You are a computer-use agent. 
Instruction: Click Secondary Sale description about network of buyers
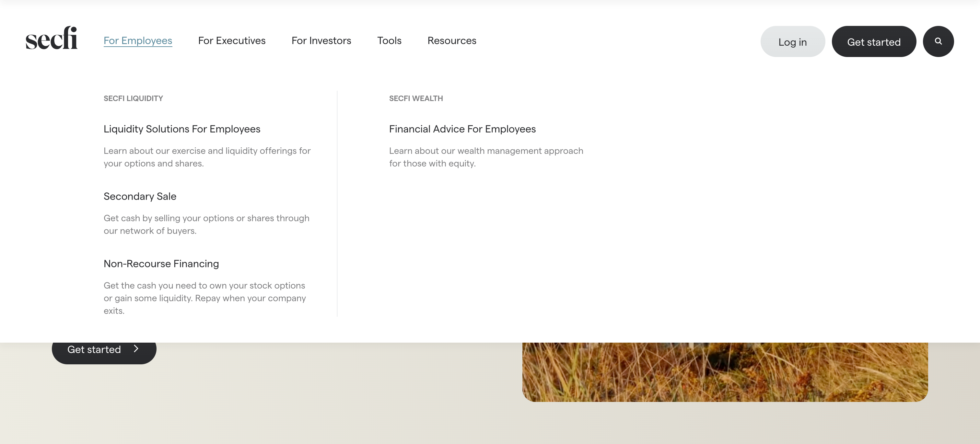206,224
